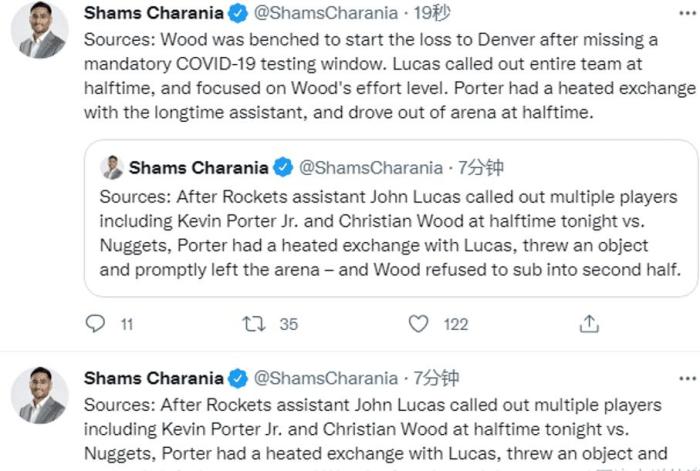Click @ShamsCharania handle on first tweet
The height and width of the screenshot is (471, 700).
pos(318,15)
